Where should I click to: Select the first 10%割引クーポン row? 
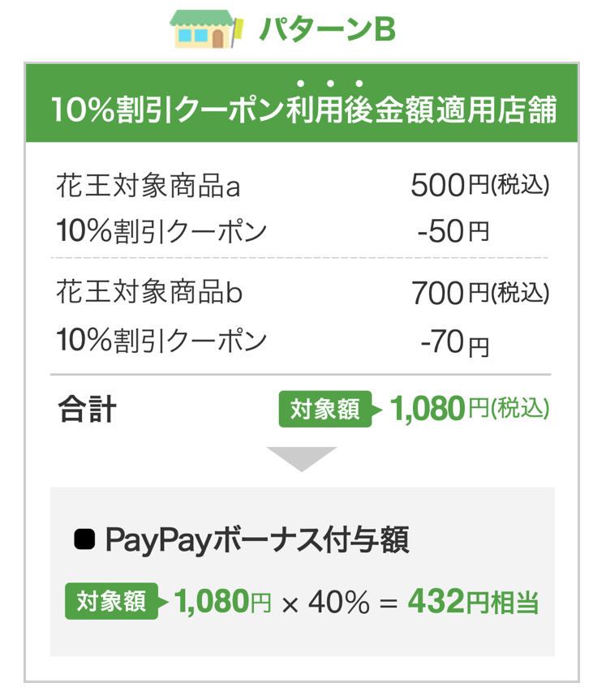point(302,231)
